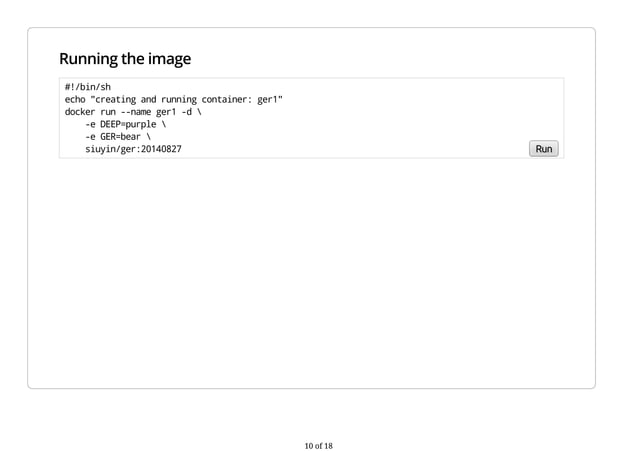The width and height of the screenshot is (638, 451).
Task: Click the 'ger1"' text ending echo line
Action: (270, 99)
